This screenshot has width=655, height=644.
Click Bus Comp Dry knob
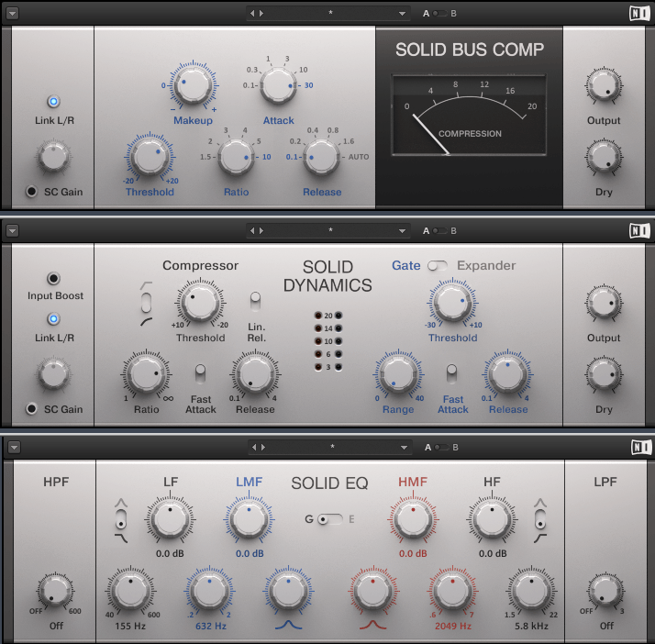pos(604,158)
